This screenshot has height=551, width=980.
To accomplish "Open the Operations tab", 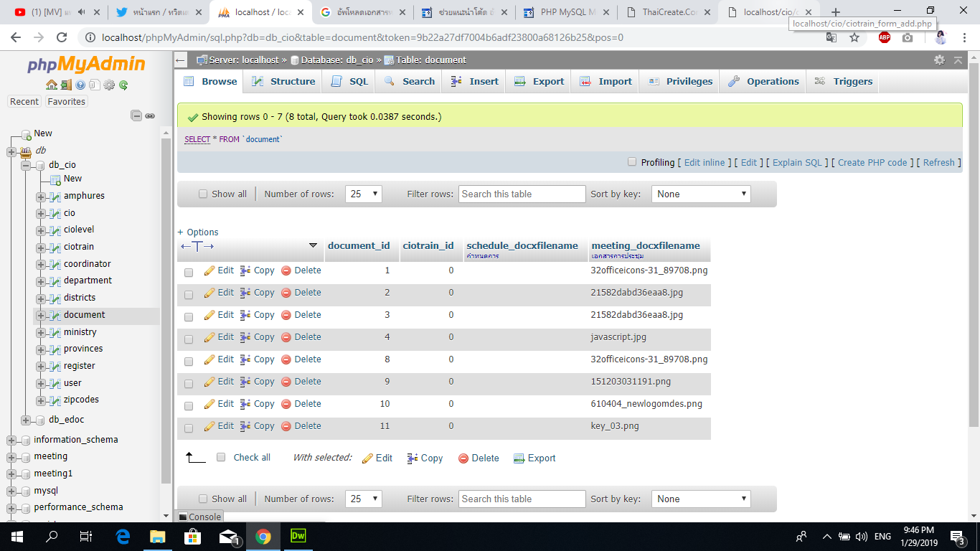I will (x=763, y=81).
